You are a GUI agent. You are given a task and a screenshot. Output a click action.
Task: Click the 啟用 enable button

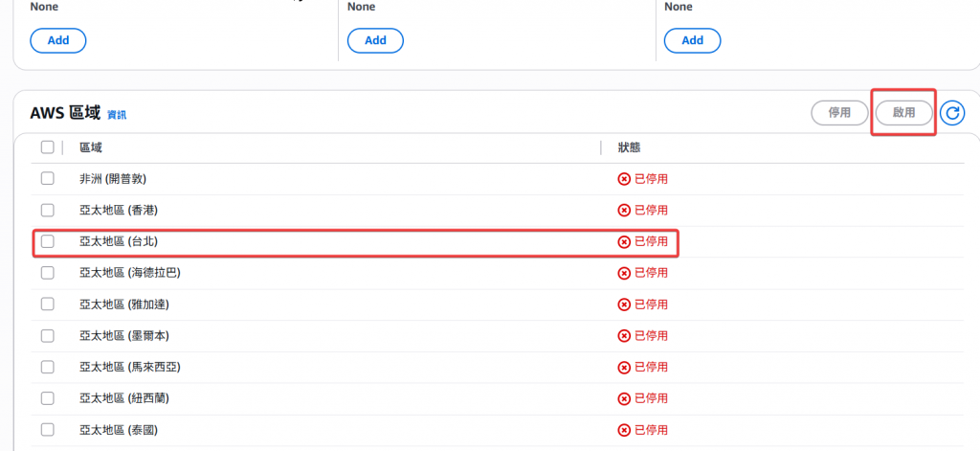903,113
